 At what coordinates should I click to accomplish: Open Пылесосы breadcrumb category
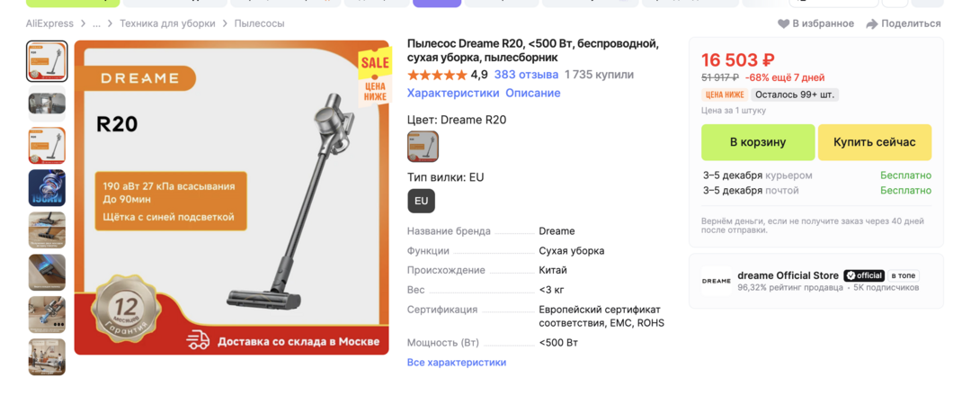pyautogui.click(x=259, y=23)
